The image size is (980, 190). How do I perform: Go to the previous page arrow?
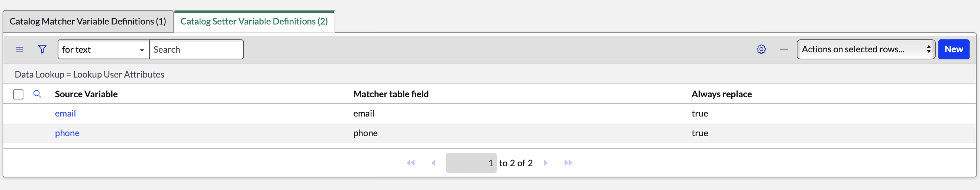click(x=433, y=163)
